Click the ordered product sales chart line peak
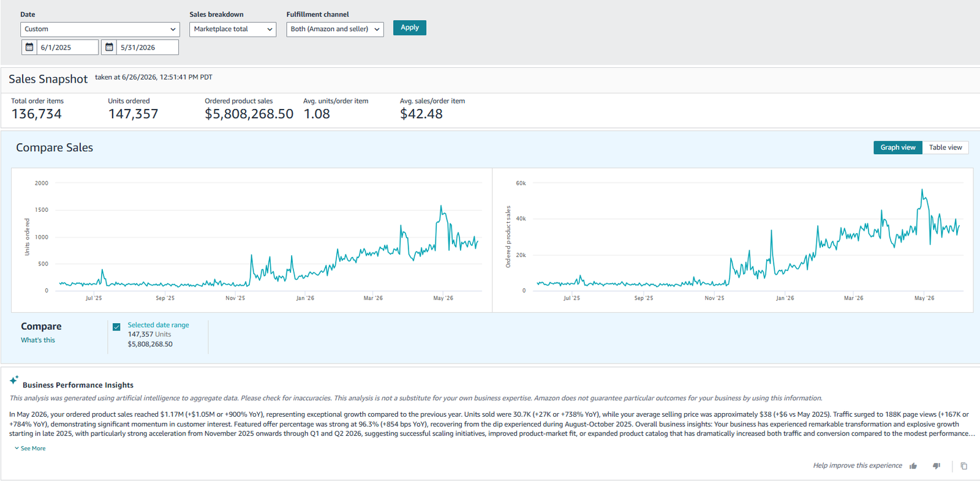The height and width of the screenshot is (481, 980). click(x=922, y=191)
